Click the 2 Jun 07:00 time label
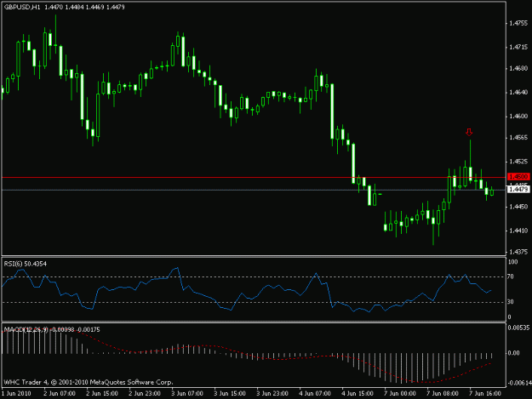This screenshot has height=399, width=532. [x=60, y=394]
